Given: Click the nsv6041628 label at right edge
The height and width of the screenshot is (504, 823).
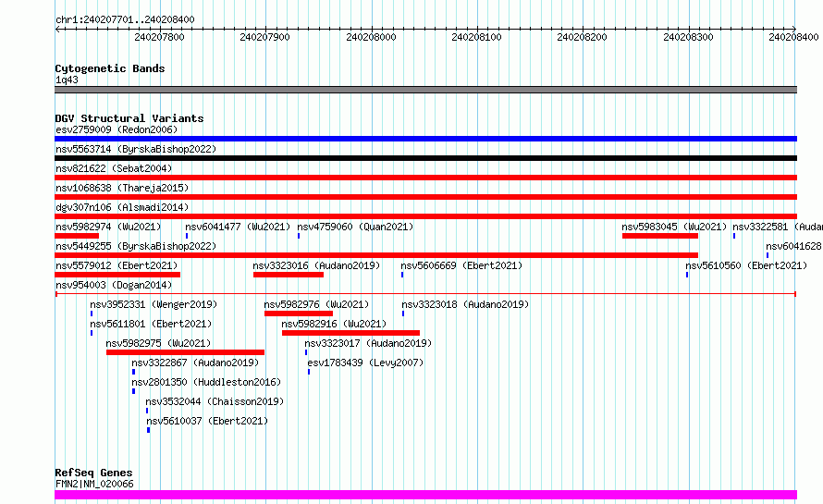Looking at the screenshot, I should (x=793, y=246).
